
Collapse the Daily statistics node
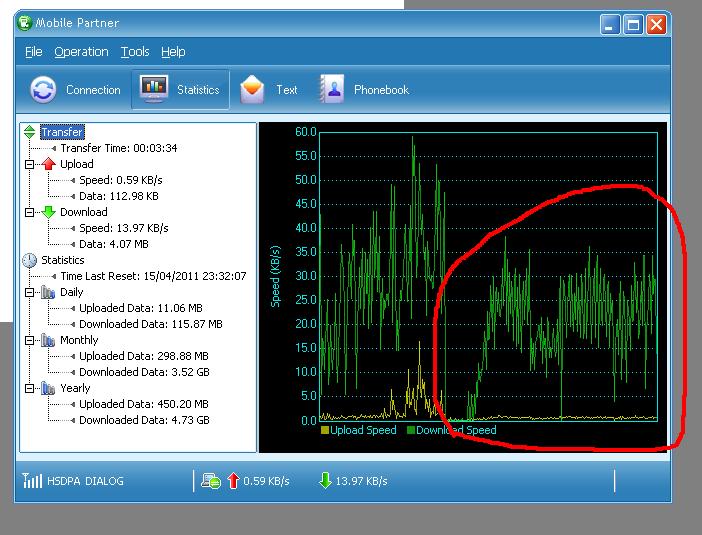(30, 292)
